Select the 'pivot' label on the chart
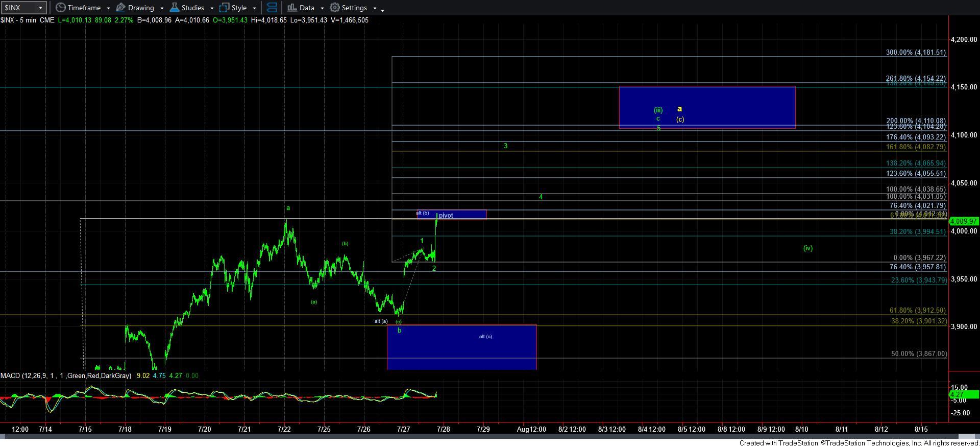 (446, 215)
